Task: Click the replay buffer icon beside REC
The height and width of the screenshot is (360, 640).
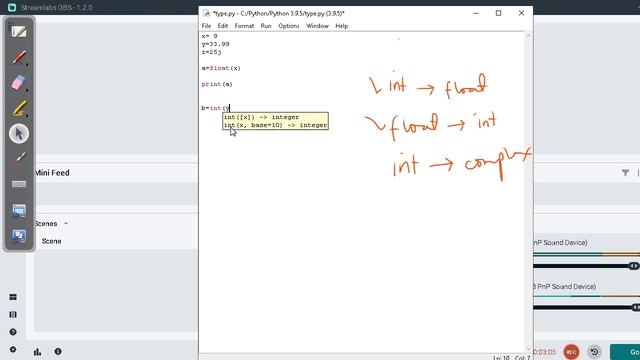Action: click(594, 351)
